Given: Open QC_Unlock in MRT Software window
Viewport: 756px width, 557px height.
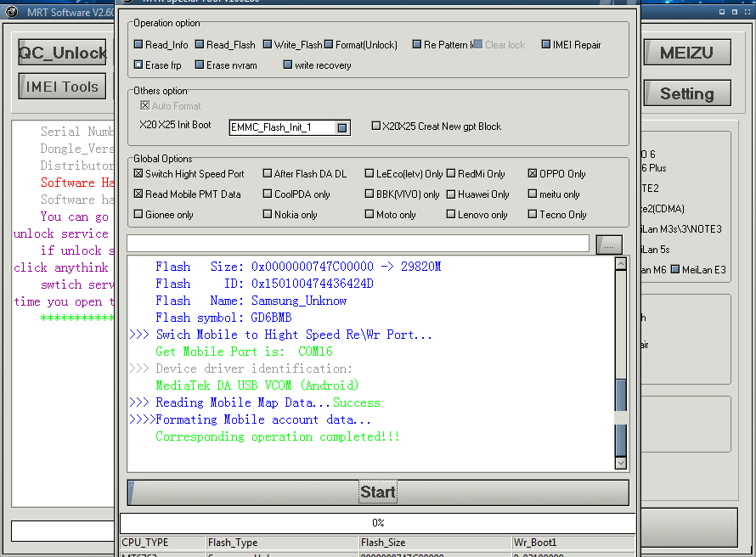Looking at the screenshot, I should pyautogui.click(x=62, y=52).
